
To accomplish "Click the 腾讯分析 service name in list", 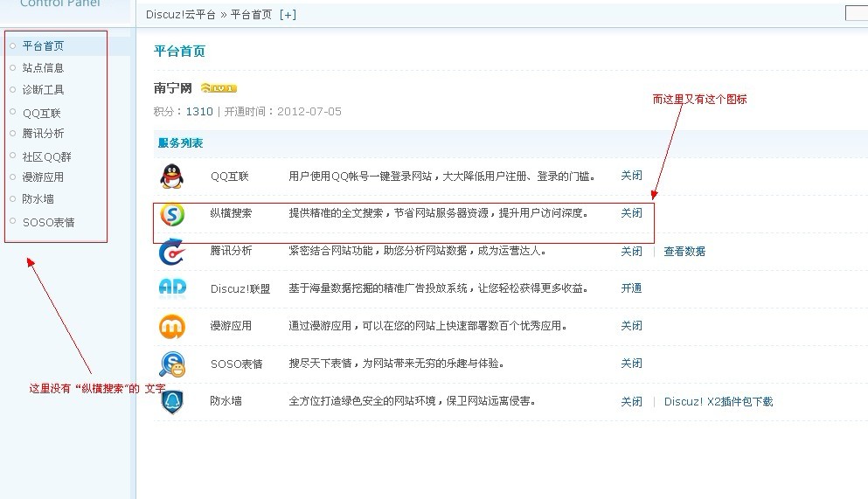I will [x=231, y=251].
